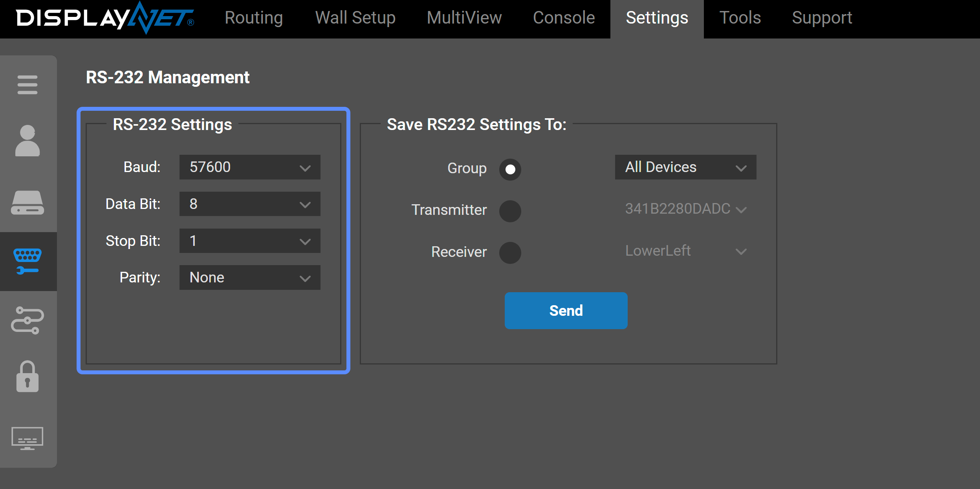This screenshot has height=489, width=980.
Task: Switch to the Routing tab
Action: pyautogui.click(x=254, y=18)
